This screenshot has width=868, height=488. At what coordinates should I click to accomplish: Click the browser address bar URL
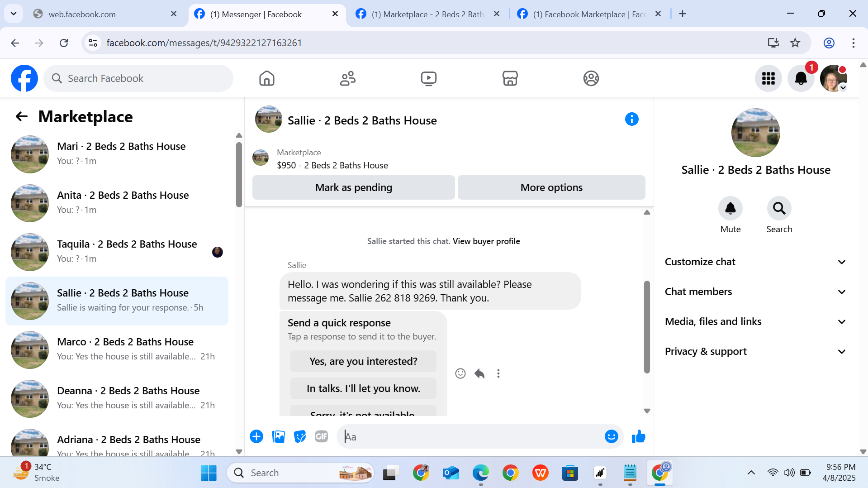click(204, 43)
